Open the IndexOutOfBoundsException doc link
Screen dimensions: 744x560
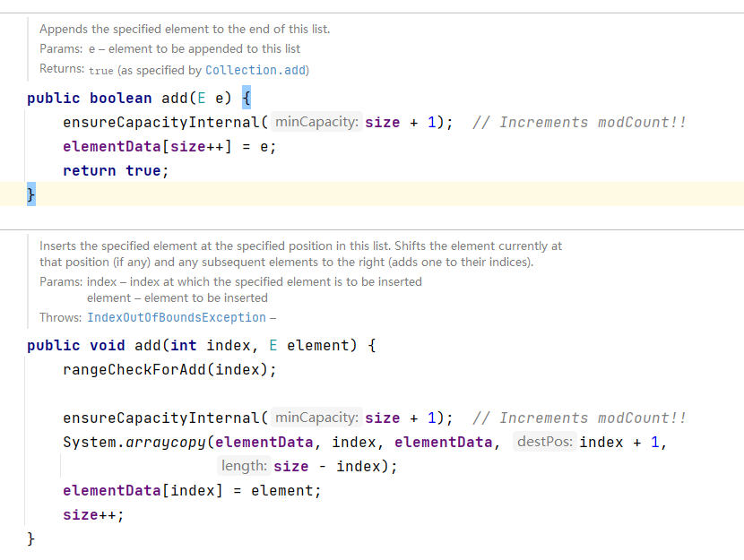click(177, 317)
